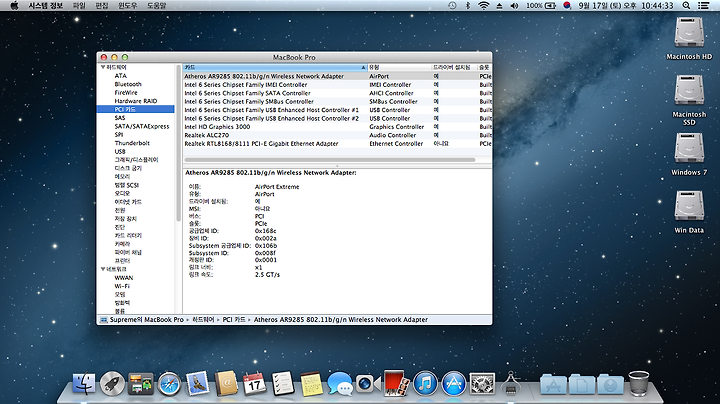Image resolution: width=720 pixels, height=404 pixels.
Task: Click System Information chip icon in Dock
Action: coord(511,384)
